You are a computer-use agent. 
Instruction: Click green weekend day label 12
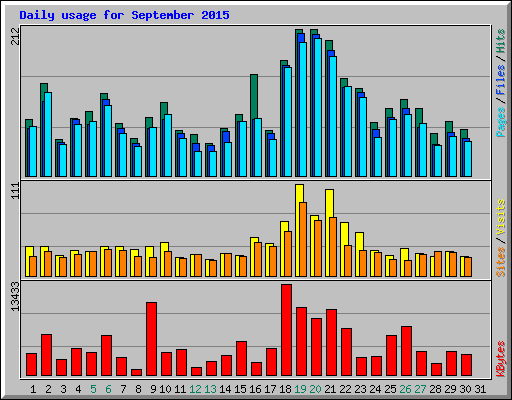coord(195,389)
